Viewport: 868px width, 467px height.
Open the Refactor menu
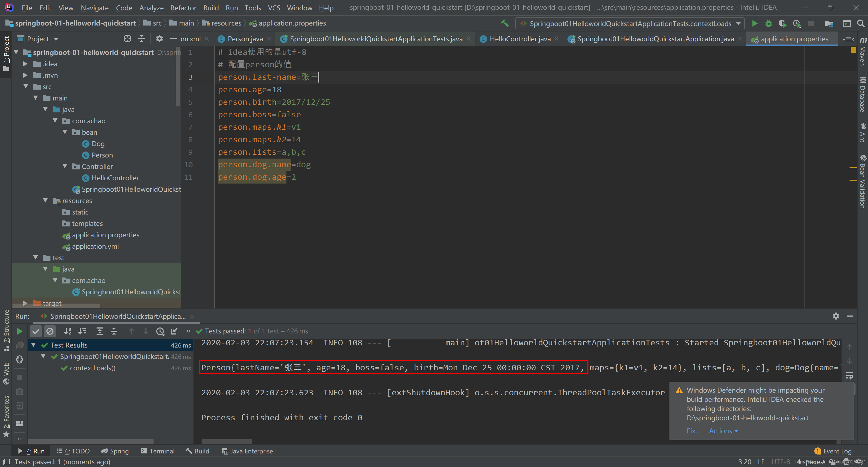coord(183,8)
